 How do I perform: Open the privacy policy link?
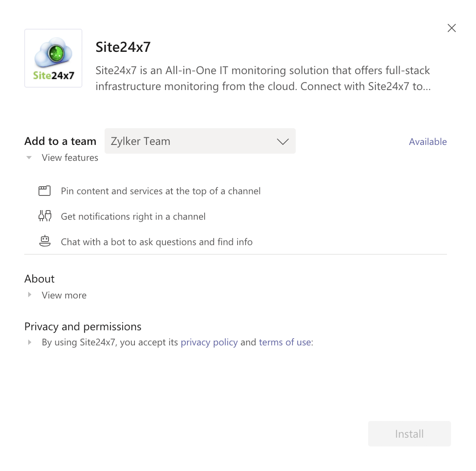209,342
